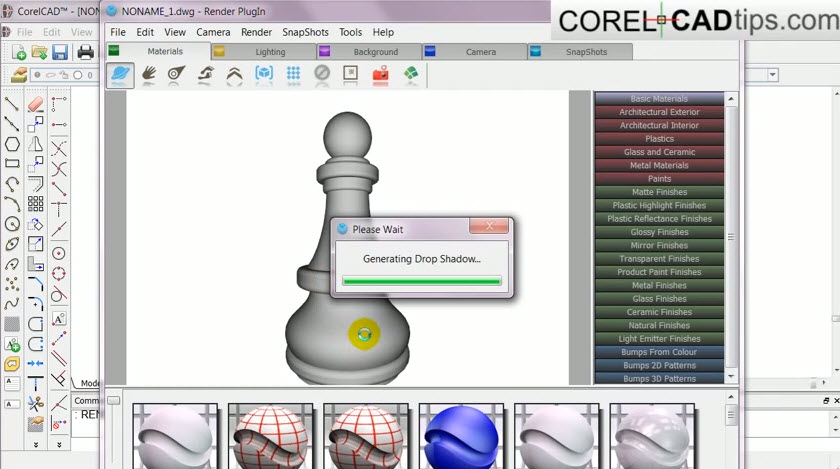Image resolution: width=840 pixels, height=469 pixels.
Task: Click the double chevron up icon
Action: pos(234,74)
